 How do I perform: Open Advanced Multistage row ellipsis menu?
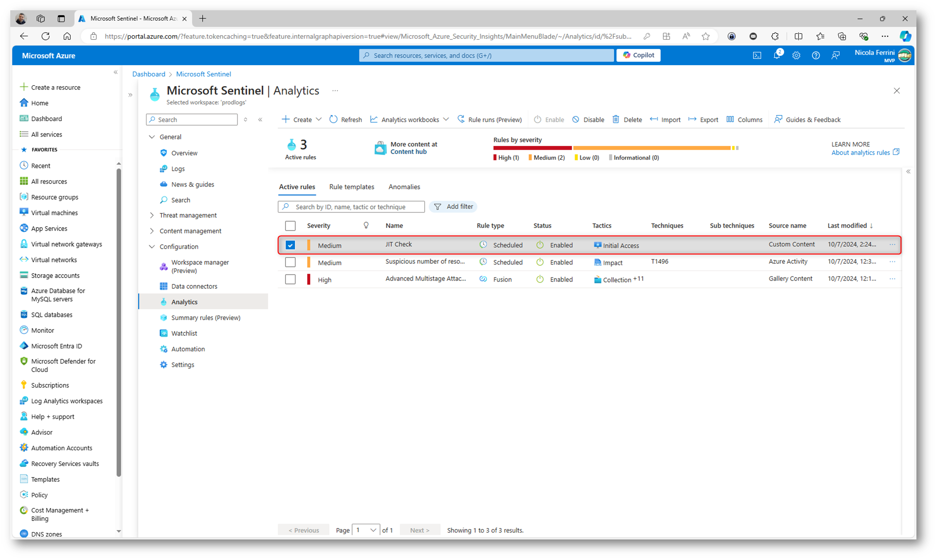point(892,279)
